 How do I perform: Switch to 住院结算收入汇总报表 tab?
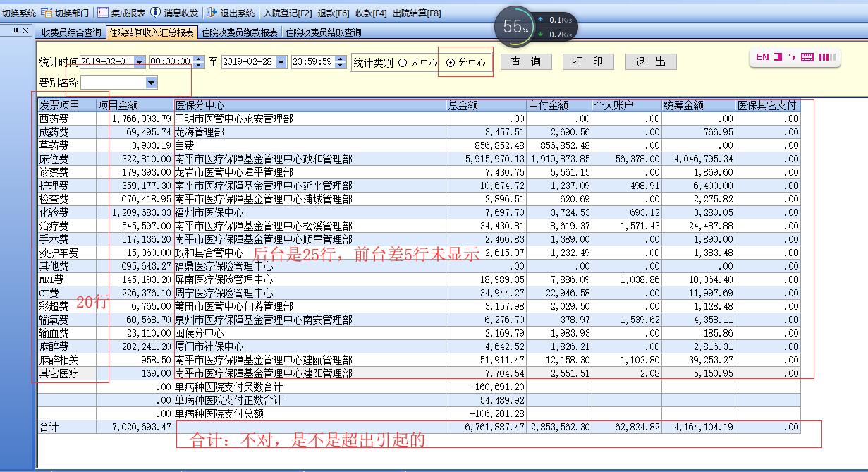[152, 32]
